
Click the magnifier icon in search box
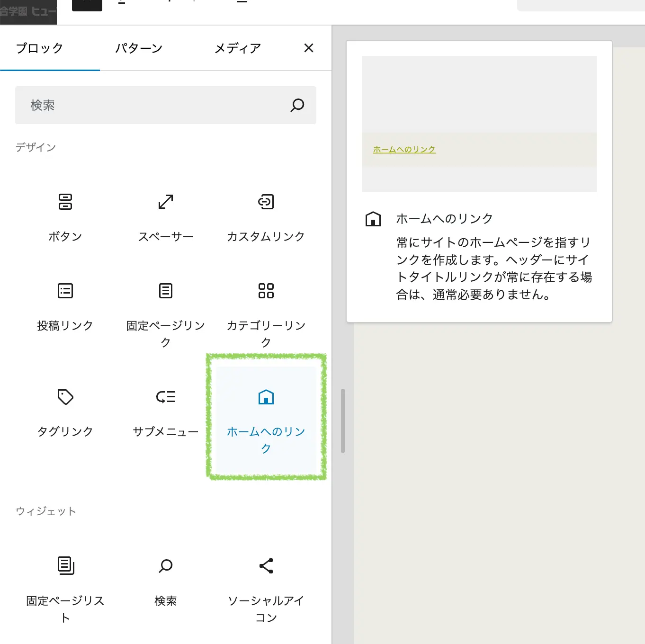297,105
